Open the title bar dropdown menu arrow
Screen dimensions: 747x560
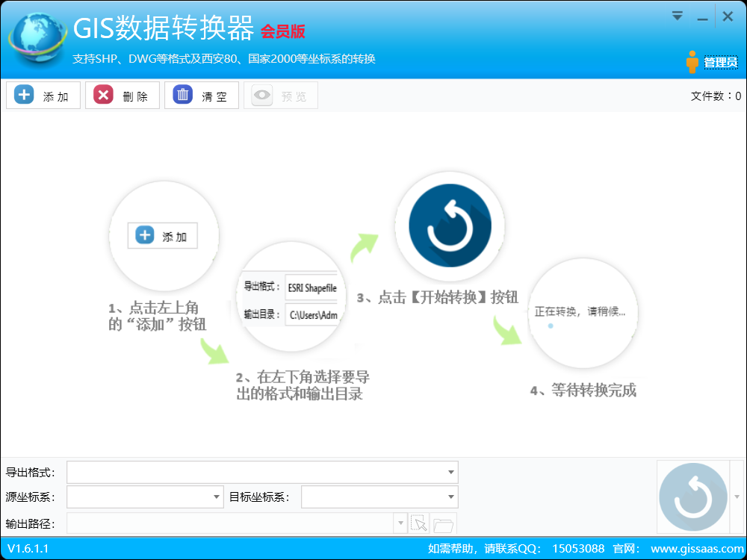(677, 16)
